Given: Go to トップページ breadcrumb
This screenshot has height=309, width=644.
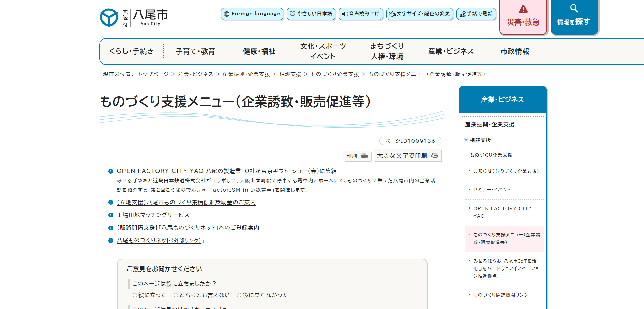Looking at the screenshot, I should click(x=153, y=74).
